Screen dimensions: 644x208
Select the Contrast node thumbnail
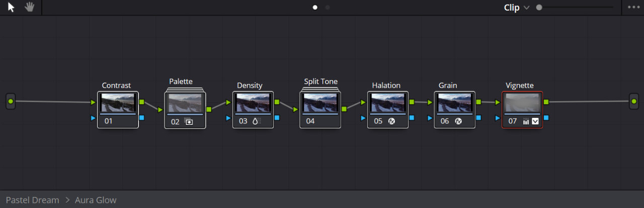tap(118, 103)
